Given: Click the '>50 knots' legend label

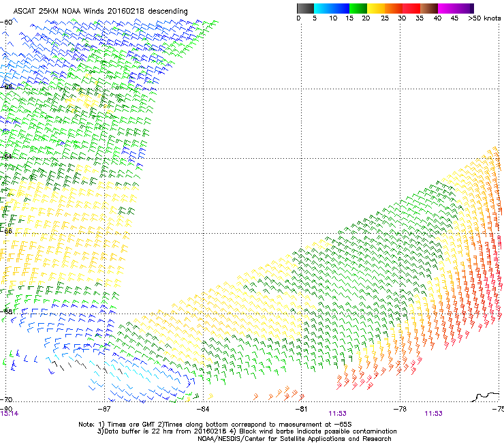Looking at the screenshot, I should click(484, 18).
